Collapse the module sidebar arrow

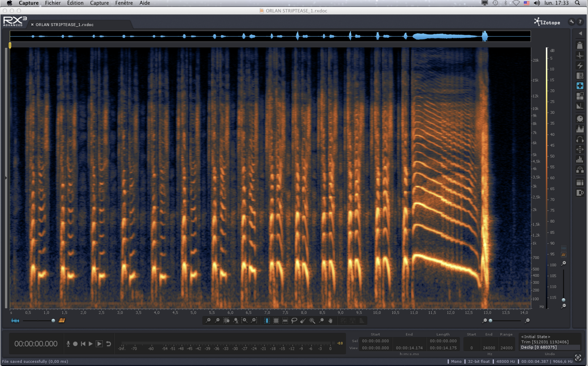580,33
